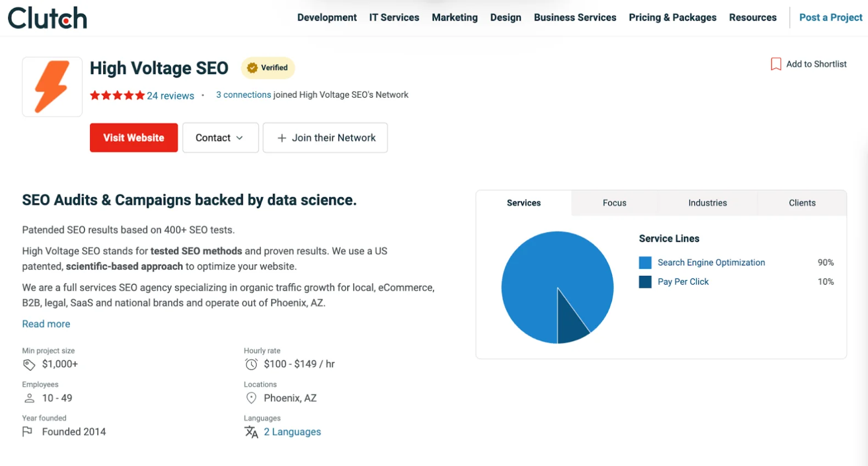Click the location pin icon for Phoenix, AZ
The image size is (868, 466).
pos(251,398)
